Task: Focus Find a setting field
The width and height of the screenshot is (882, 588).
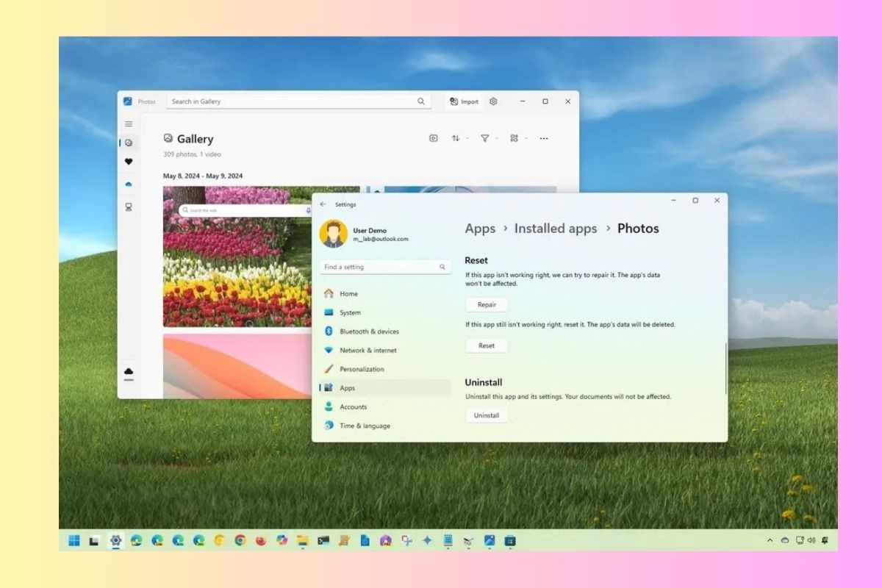Action: click(385, 267)
